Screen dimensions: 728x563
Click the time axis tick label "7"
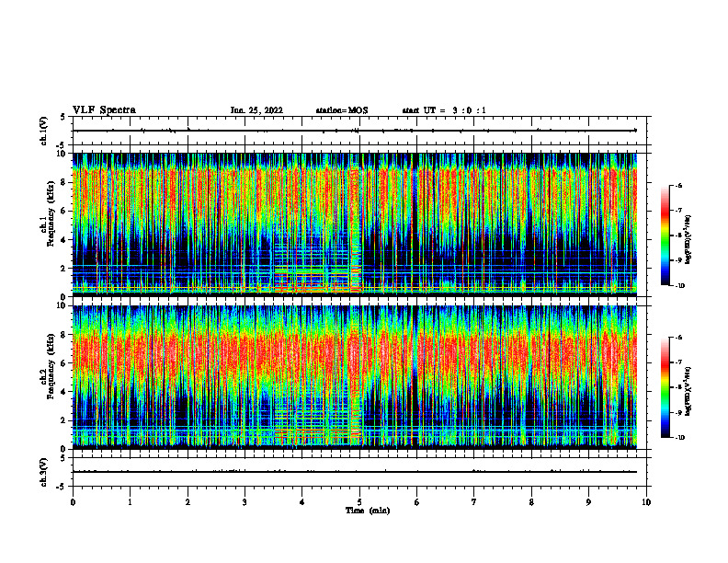[x=474, y=502]
